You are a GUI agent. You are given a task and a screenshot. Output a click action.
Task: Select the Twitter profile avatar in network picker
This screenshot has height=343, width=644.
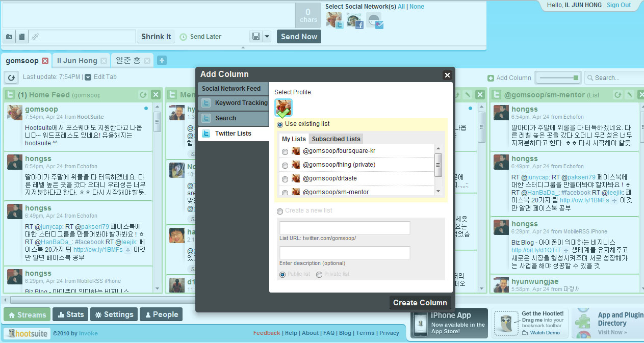pyautogui.click(x=334, y=20)
